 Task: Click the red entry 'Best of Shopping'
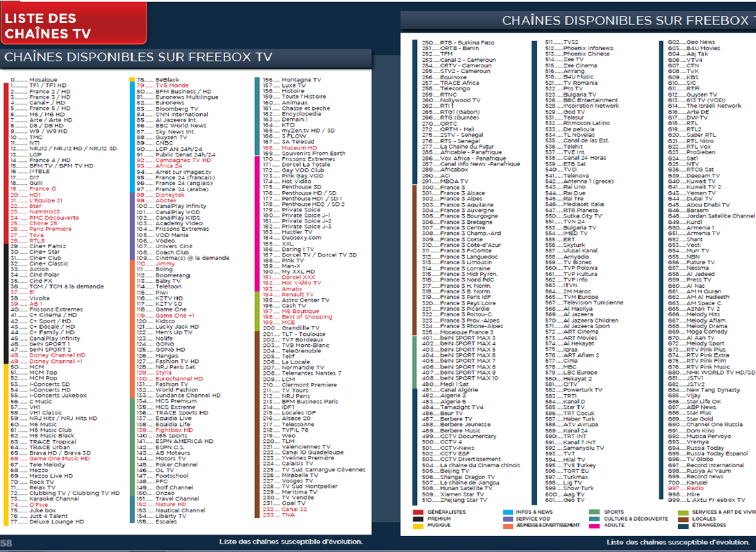pyautogui.click(x=297, y=317)
